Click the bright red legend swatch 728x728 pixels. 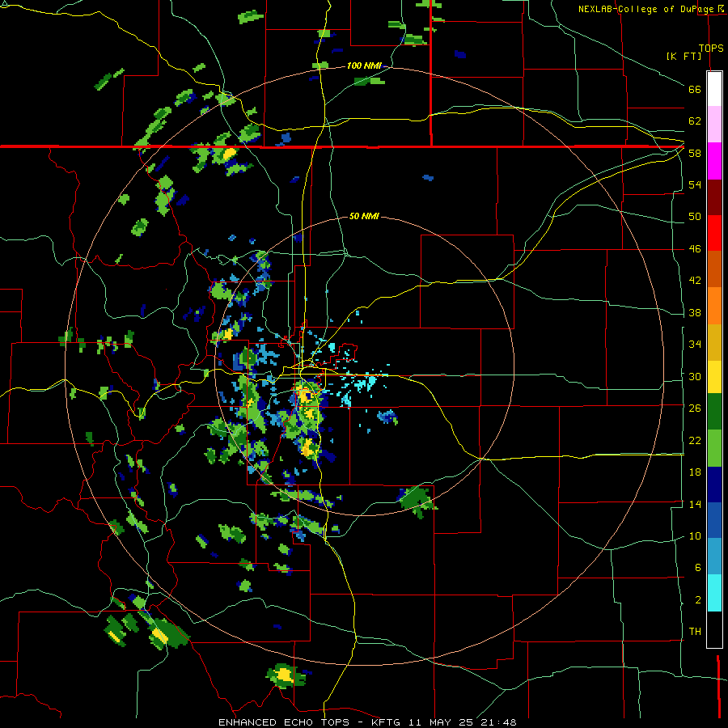point(714,233)
